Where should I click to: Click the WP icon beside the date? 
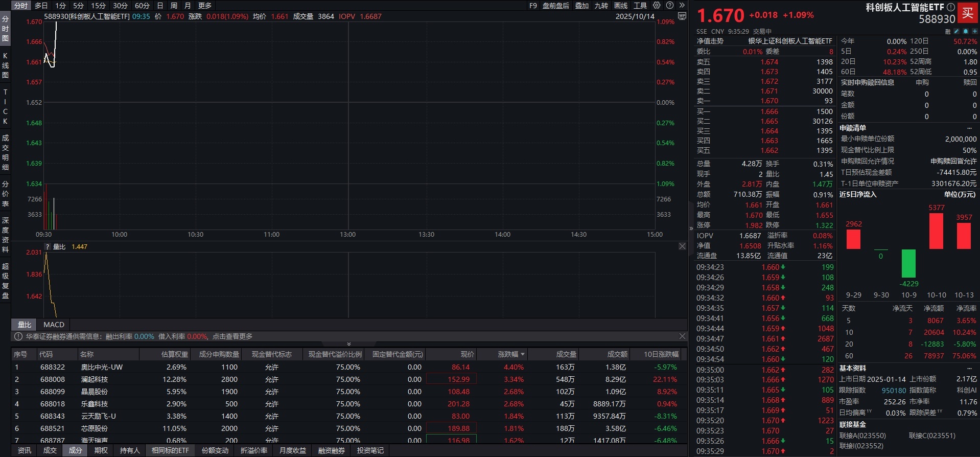point(682,16)
